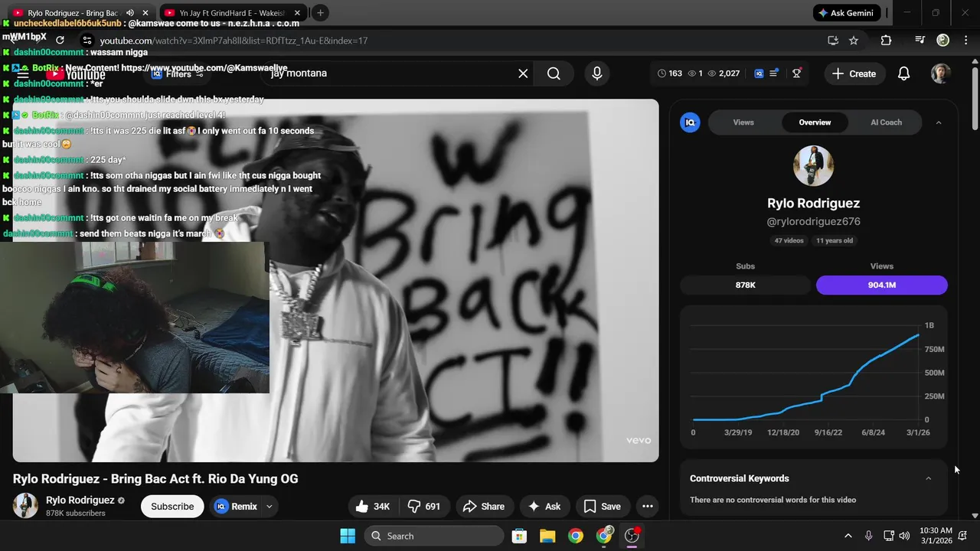Click the Subscribe button
The height and width of the screenshot is (551, 980).
172,506
